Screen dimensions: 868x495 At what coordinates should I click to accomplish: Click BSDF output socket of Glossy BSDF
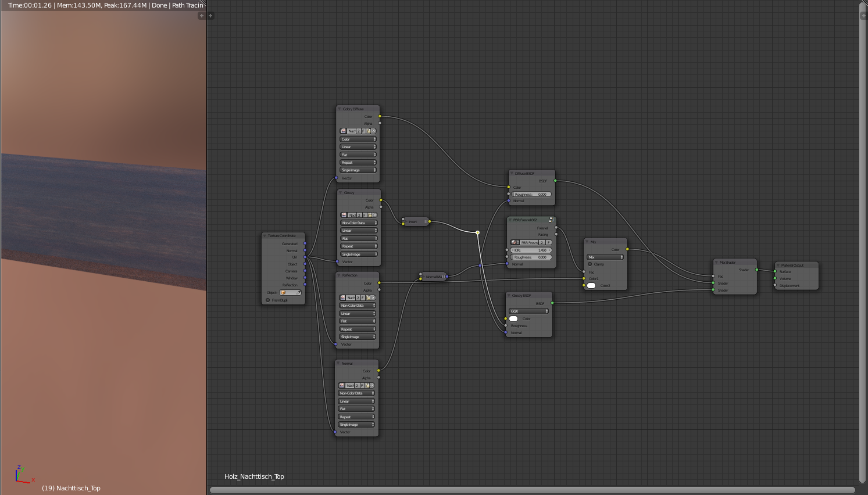(552, 303)
